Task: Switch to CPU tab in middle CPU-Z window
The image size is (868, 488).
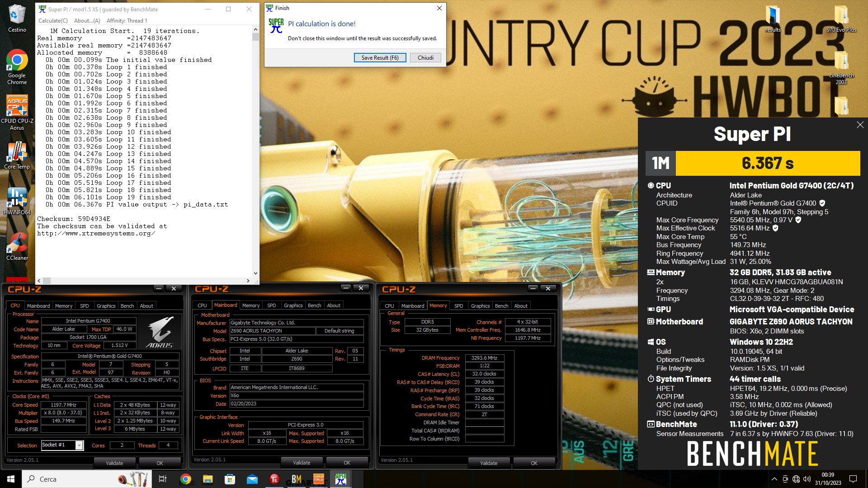Action: click(202, 306)
